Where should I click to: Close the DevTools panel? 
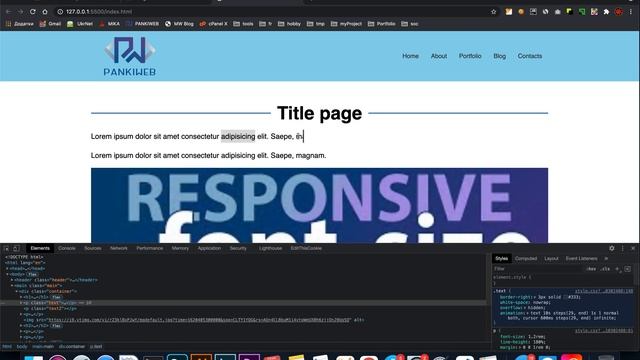pyautogui.click(x=633, y=248)
